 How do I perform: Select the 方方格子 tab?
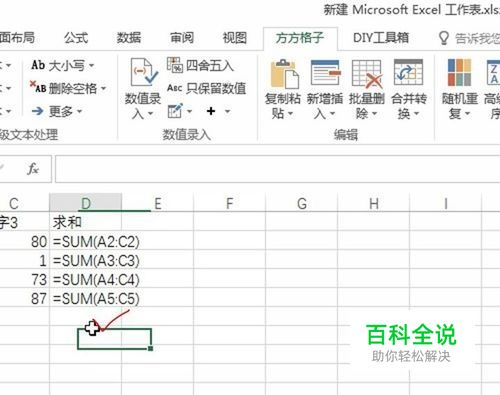click(300, 38)
